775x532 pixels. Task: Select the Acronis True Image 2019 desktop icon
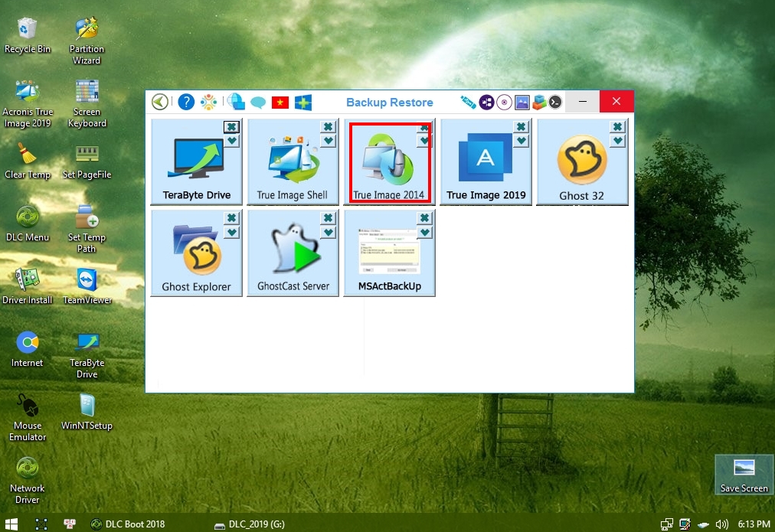pyautogui.click(x=27, y=104)
